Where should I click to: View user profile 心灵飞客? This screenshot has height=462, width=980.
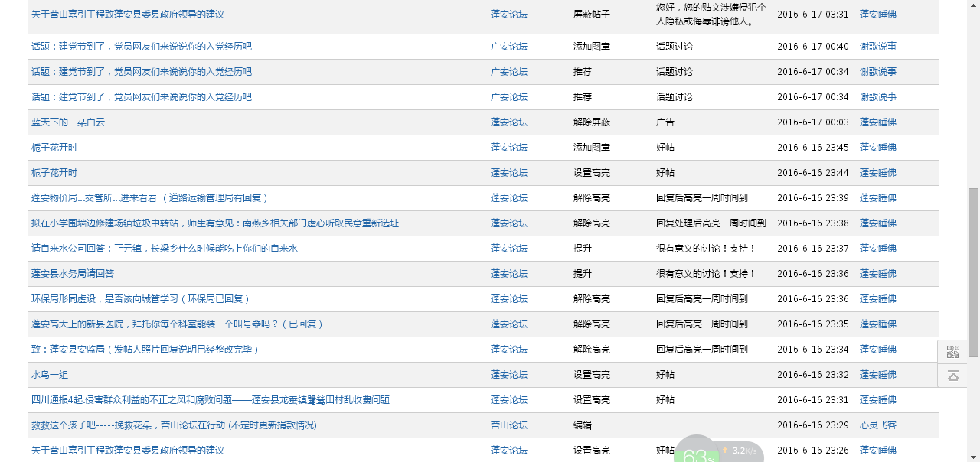tap(877, 425)
